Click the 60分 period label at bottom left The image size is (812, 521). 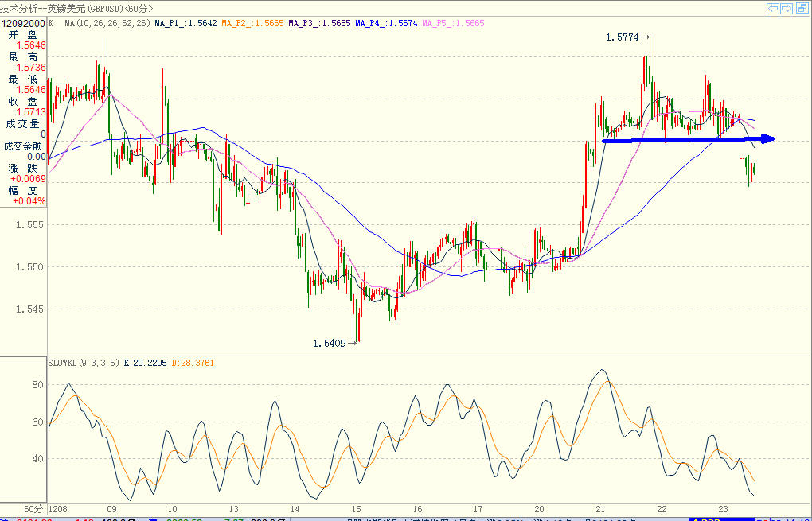click(x=34, y=508)
